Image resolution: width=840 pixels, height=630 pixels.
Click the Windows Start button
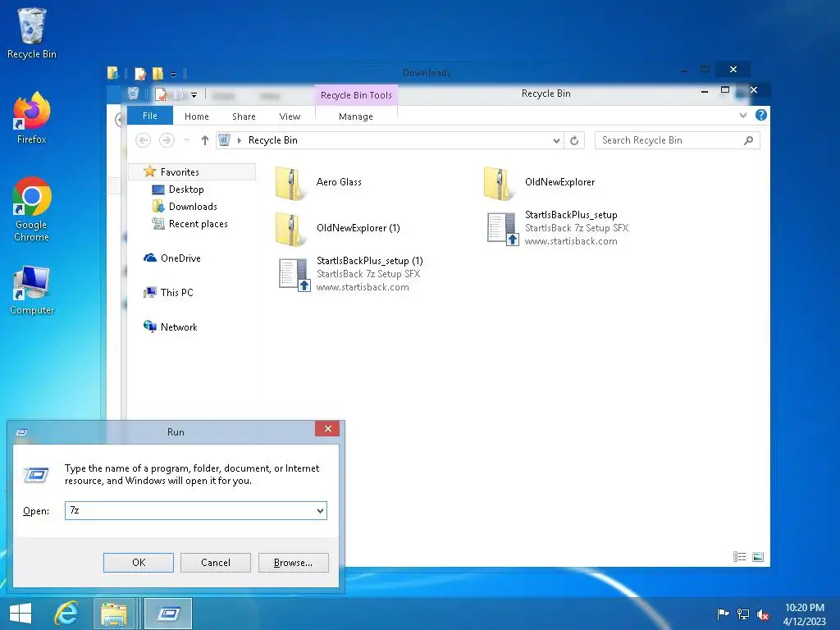click(21, 614)
